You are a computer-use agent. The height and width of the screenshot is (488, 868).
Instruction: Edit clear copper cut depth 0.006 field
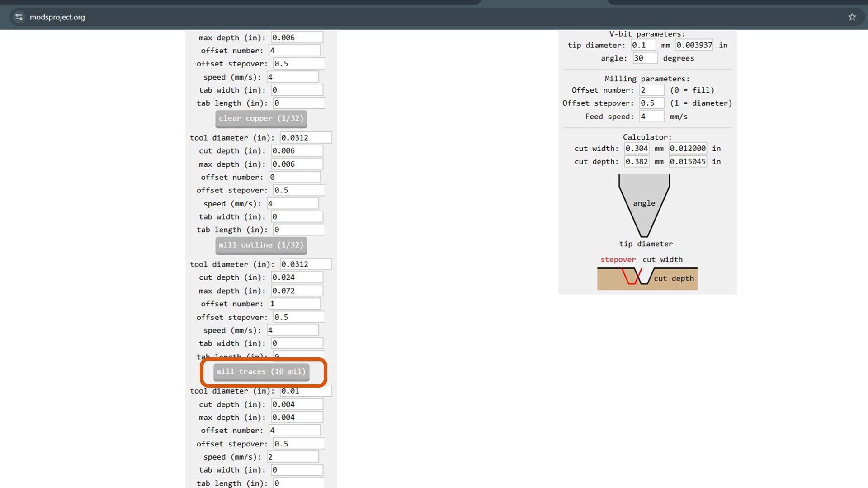[297, 150]
